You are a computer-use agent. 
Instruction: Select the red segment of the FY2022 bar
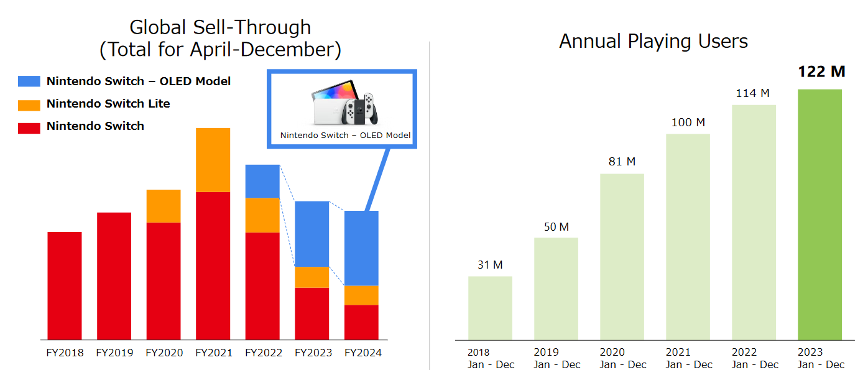[262, 286]
